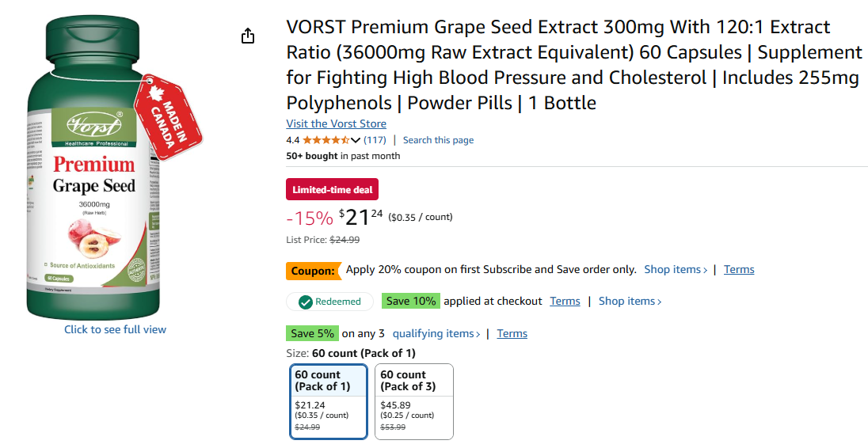Image resolution: width=868 pixels, height=448 pixels.
Task: Open the 117 customer reviews link
Action: pos(375,140)
